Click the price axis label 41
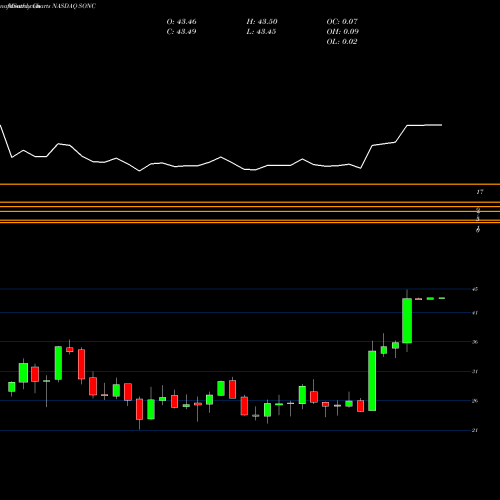 click(x=475, y=313)
